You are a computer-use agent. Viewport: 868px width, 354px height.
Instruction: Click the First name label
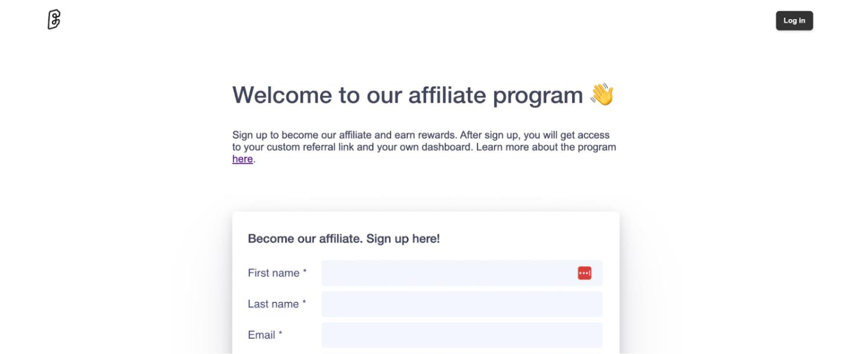click(277, 272)
